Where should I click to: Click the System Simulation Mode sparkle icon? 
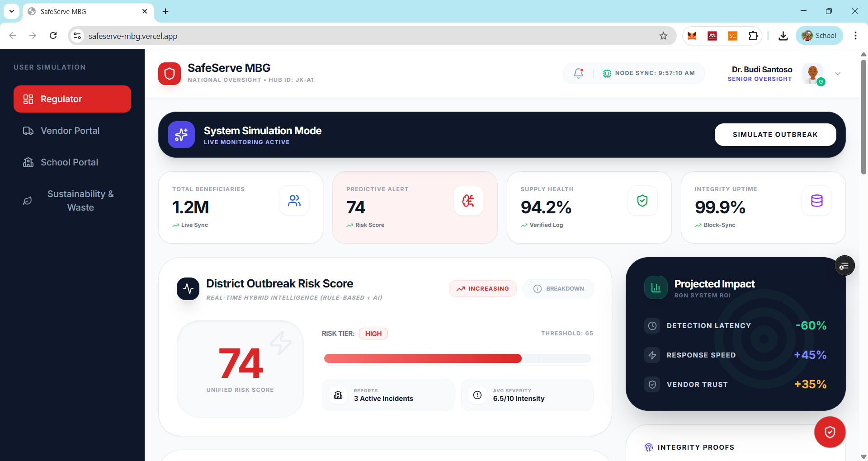coord(181,135)
